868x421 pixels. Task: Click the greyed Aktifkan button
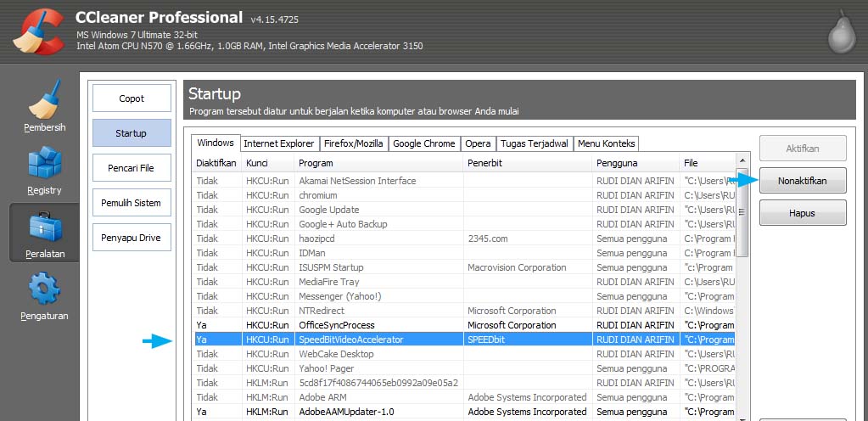(x=803, y=149)
